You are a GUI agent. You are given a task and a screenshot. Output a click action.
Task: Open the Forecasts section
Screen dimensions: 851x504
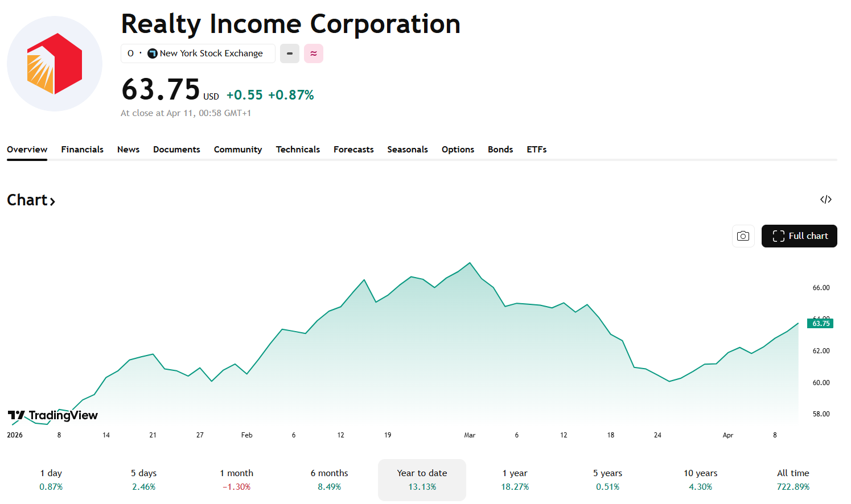pyautogui.click(x=353, y=149)
